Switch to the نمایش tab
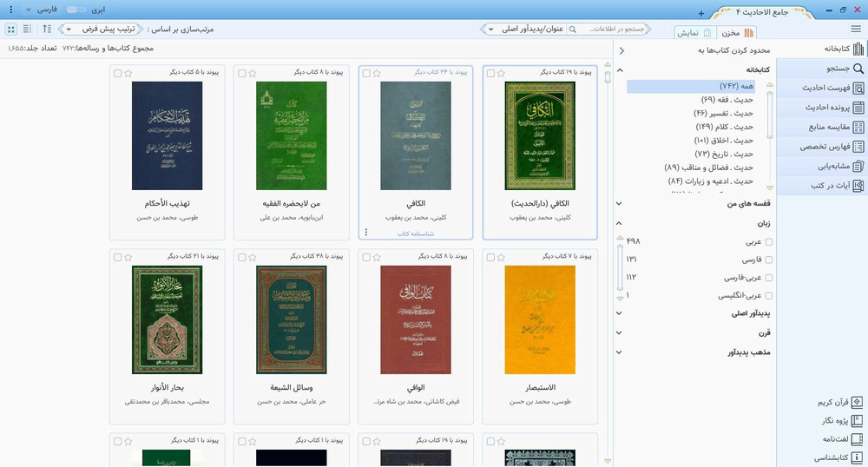Image resolution: width=868 pixels, height=467 pixels. (x=694, y=33)
